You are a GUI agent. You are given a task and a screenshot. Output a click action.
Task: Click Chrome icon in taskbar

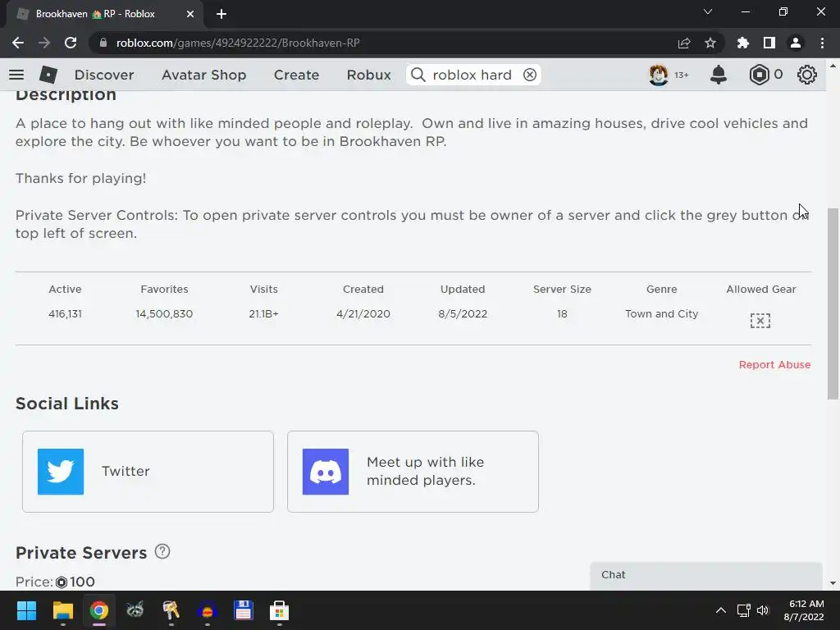click(99, 610)
